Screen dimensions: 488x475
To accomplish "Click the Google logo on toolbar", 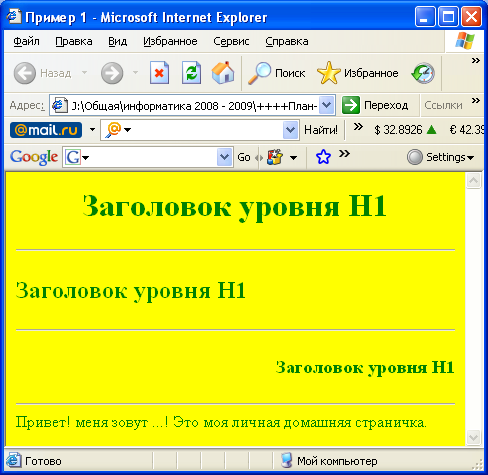I will (x=34, y=157).
